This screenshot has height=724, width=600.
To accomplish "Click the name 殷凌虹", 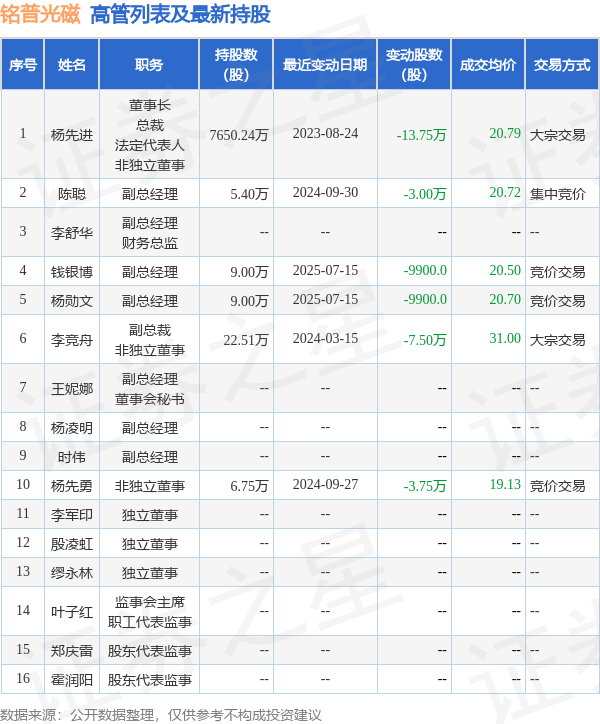I will [72, 544].
